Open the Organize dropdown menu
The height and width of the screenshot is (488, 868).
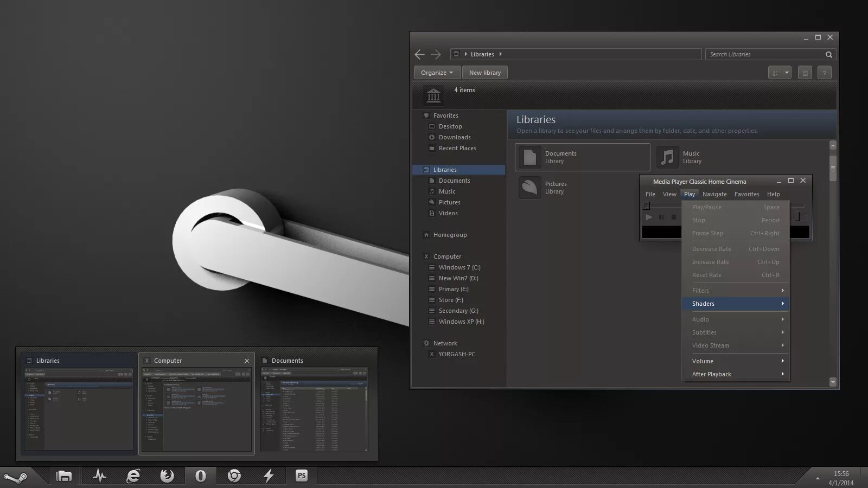(437, 73)
